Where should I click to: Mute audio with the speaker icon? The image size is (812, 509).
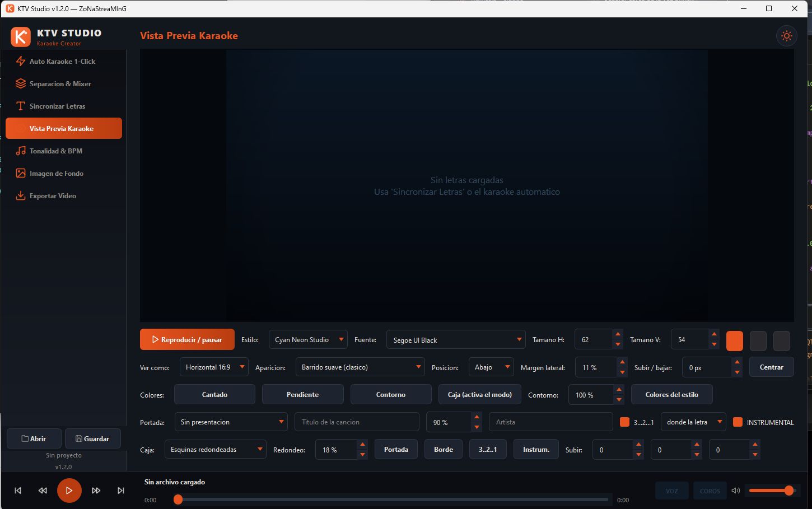(x=736, y=491)
